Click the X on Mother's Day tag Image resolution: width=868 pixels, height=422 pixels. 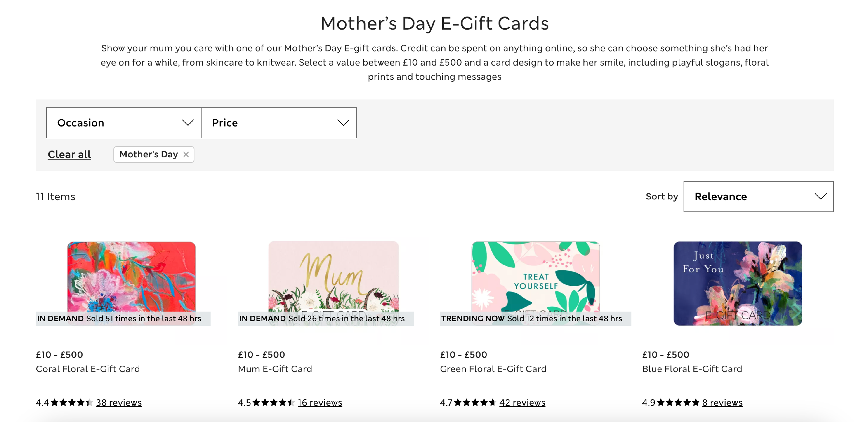[186, 155]
